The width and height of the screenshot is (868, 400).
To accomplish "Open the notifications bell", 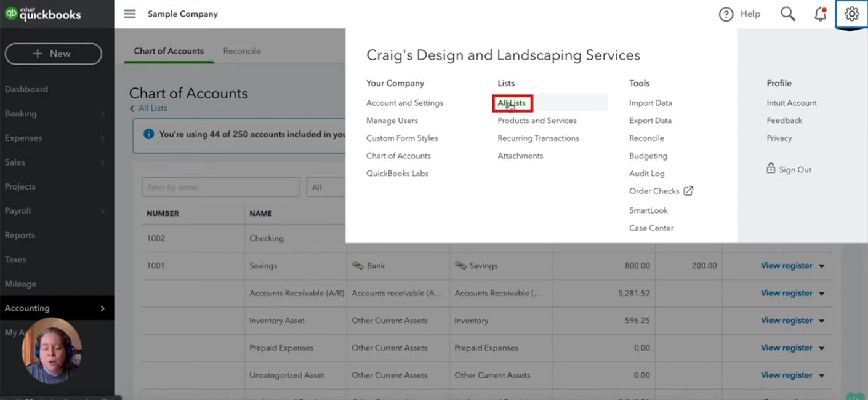I will (820, 14).
